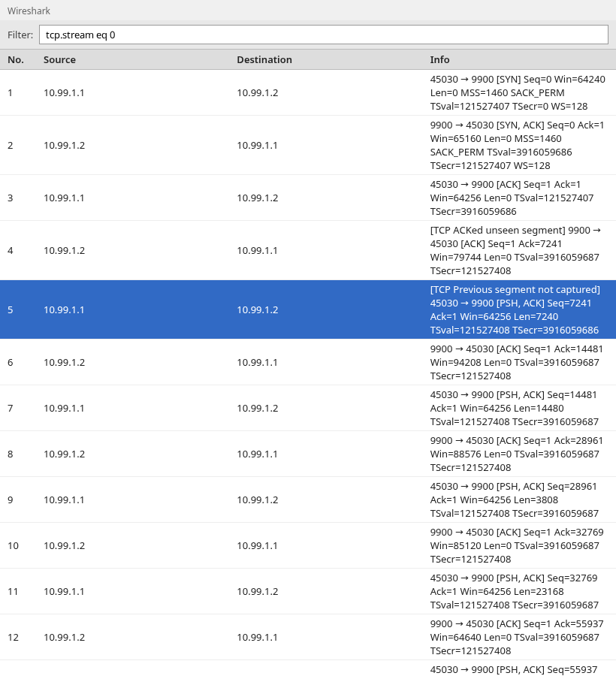616x676 pixels.
Task: Click destination 10.99.1.2 in packet 7
Action: click(258, 408)
